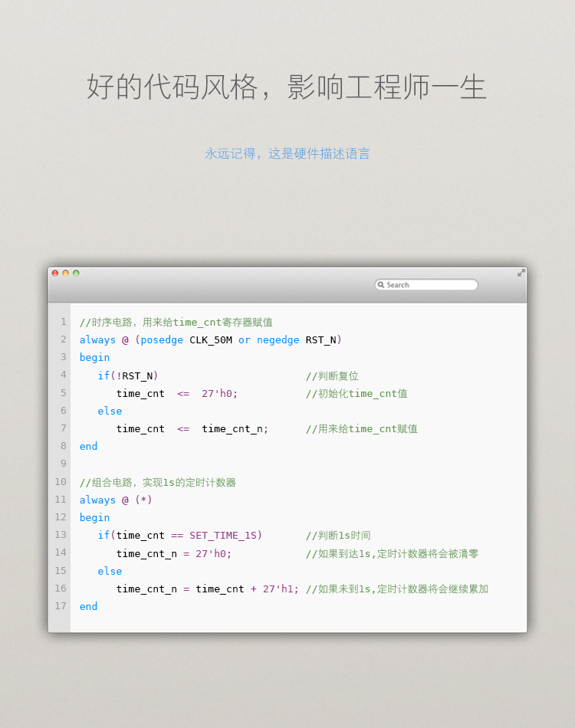Click begin keyword on line 12

tap(95, 518)
